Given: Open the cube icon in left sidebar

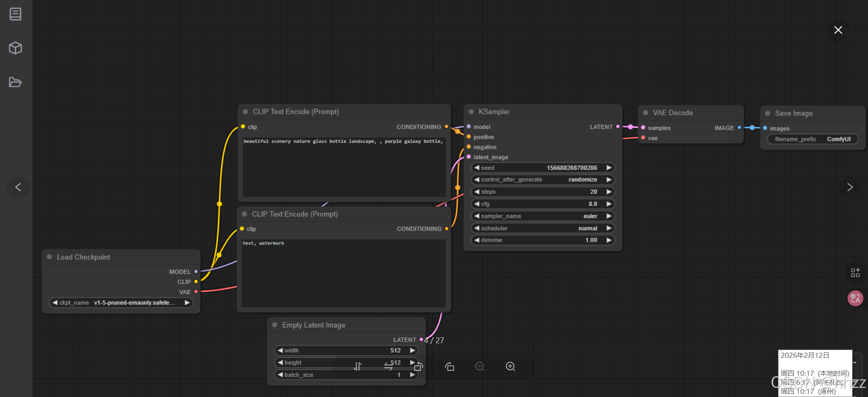Looking at the screenshot, I should pos(15,48).
